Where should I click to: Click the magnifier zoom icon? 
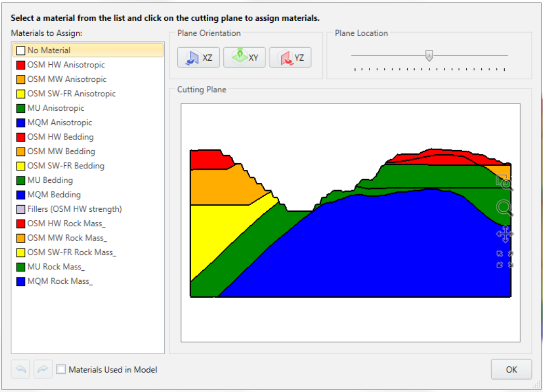click(505, 208)
